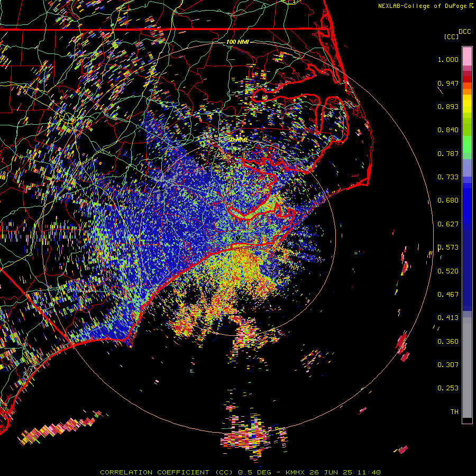This screenshot has height=476, width=476.
Task: Click the 0.253 scale value
Action: (448, 388)
